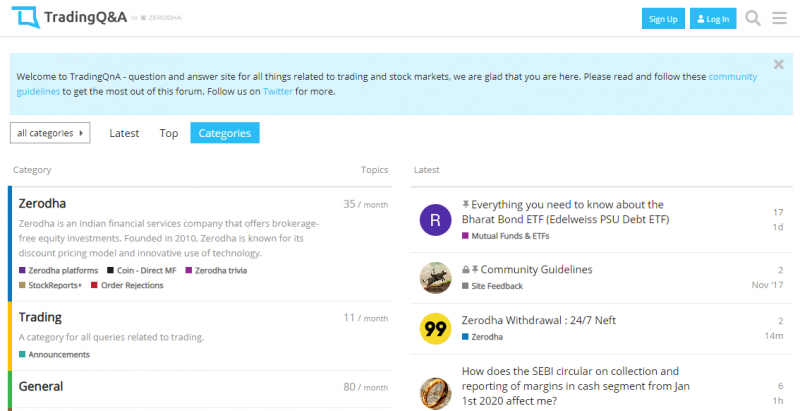Image resolution: width=800 pixels, height=411 pixels.
Task: Open the Zerodha category heading
Action: tap(42, 203)
